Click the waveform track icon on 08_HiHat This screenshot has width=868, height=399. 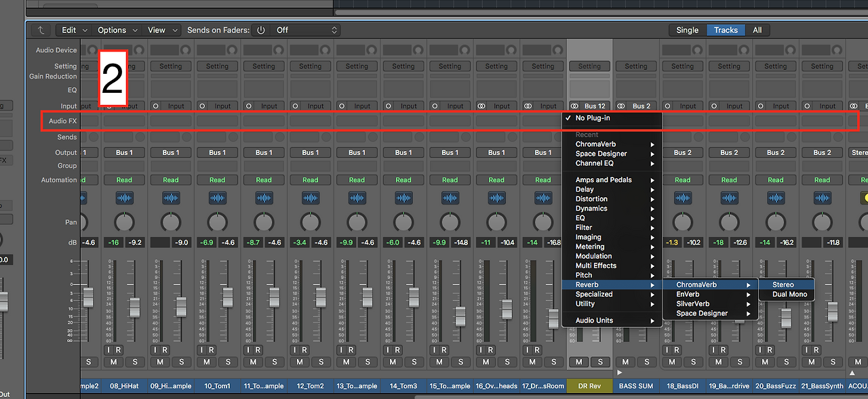(x=124, y=197)
